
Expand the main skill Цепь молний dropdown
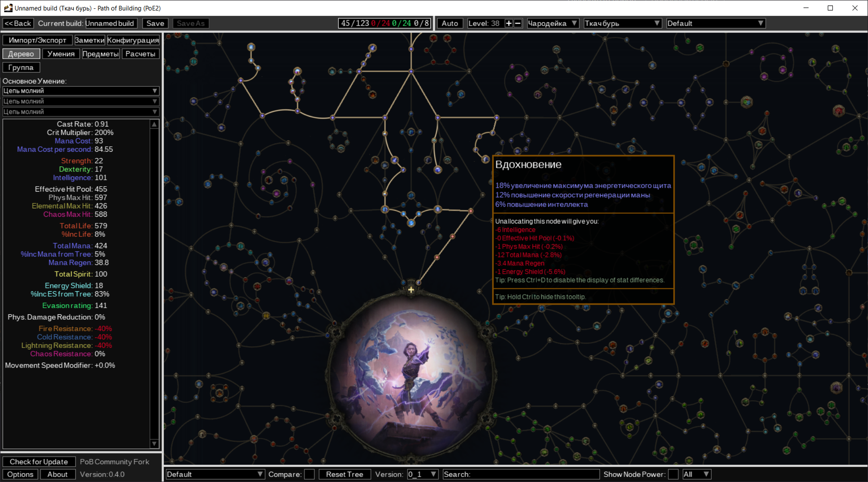[x=81, y=91]
